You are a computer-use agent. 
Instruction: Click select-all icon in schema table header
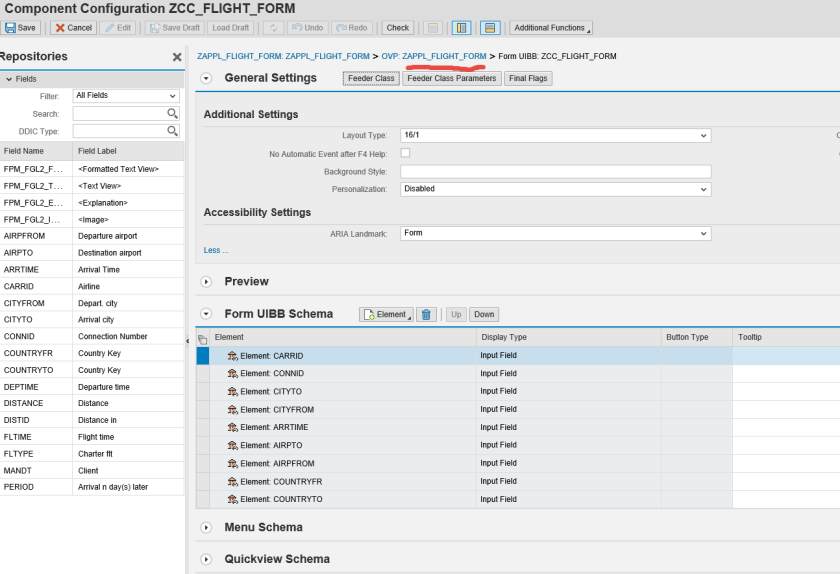click(x=203, y=339)
